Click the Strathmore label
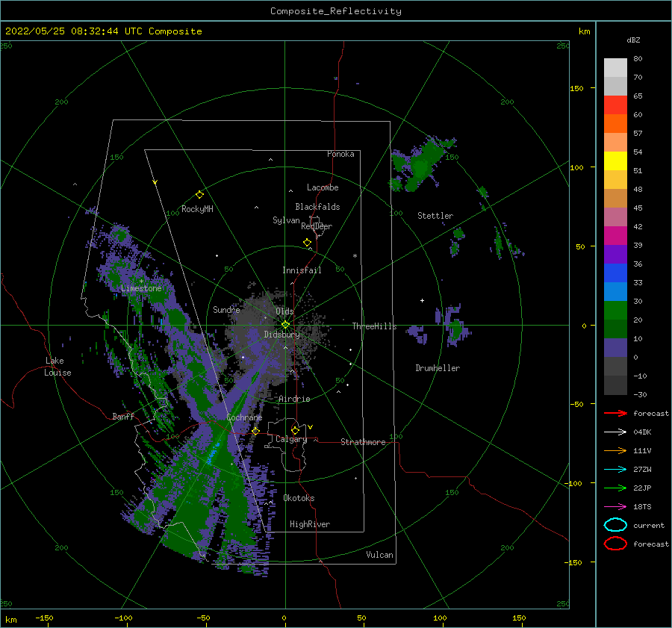Viewport: 672px width, 628px height. pyautogui.click(x=363, y=442)
